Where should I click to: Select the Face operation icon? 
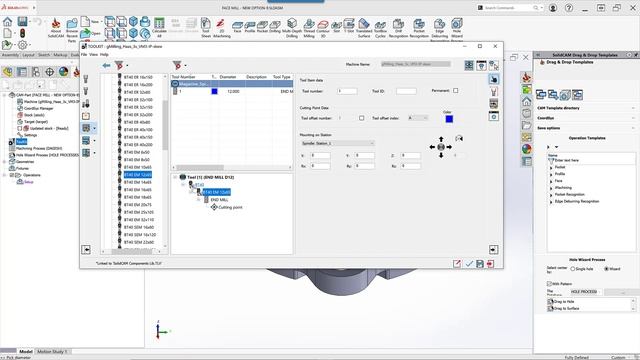[238, 26]
